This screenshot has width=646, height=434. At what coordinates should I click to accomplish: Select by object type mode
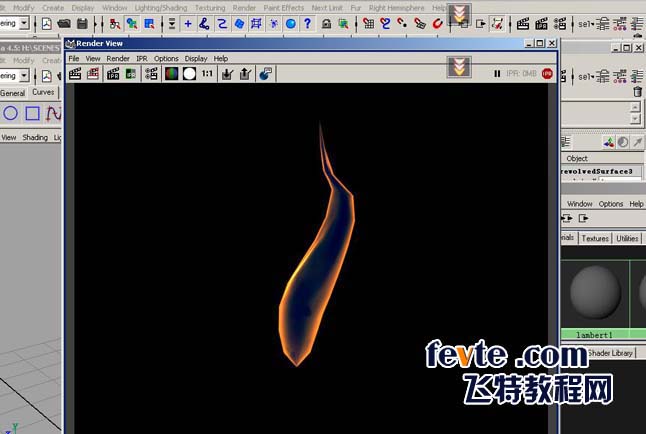132,24
